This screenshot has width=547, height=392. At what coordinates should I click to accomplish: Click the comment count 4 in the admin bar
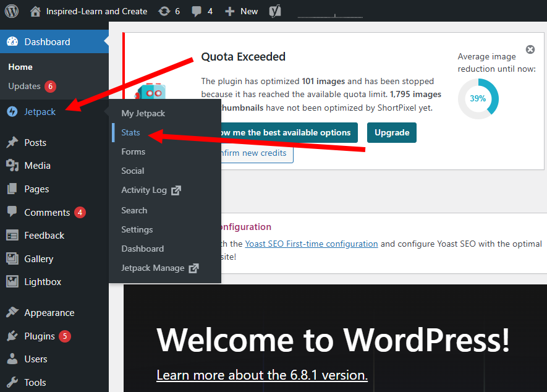(x=210, y=12)
